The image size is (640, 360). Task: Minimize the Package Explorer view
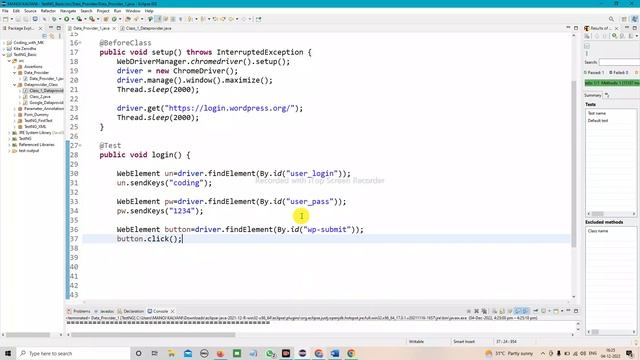coord(51,28)
